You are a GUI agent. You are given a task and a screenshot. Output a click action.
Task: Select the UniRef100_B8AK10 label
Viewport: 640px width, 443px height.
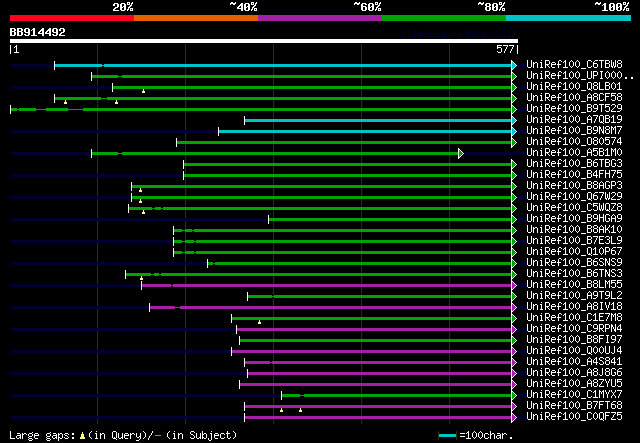574,229
